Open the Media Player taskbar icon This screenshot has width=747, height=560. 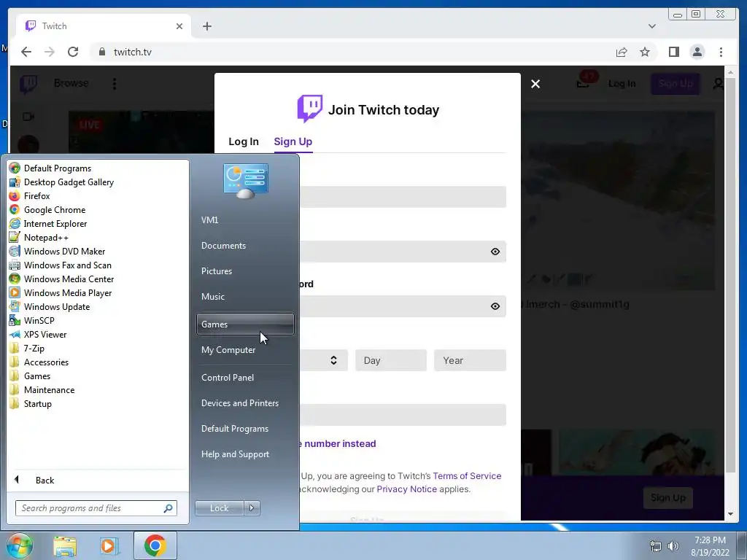click(x=109, y=546)
